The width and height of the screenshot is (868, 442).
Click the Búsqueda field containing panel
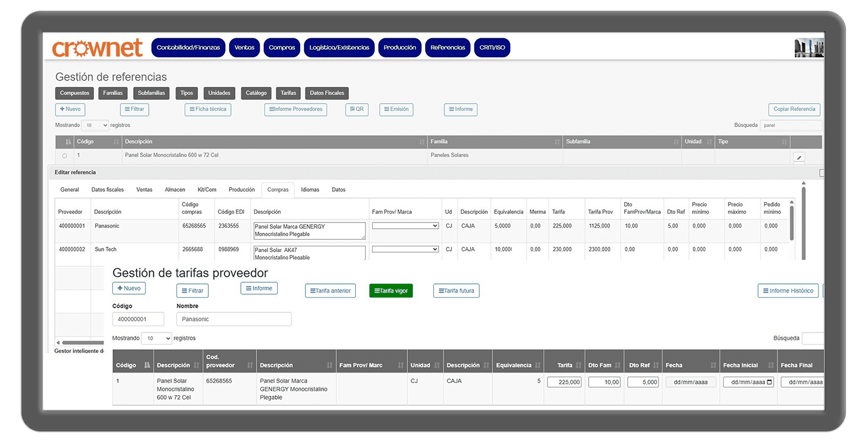point(790,125)
